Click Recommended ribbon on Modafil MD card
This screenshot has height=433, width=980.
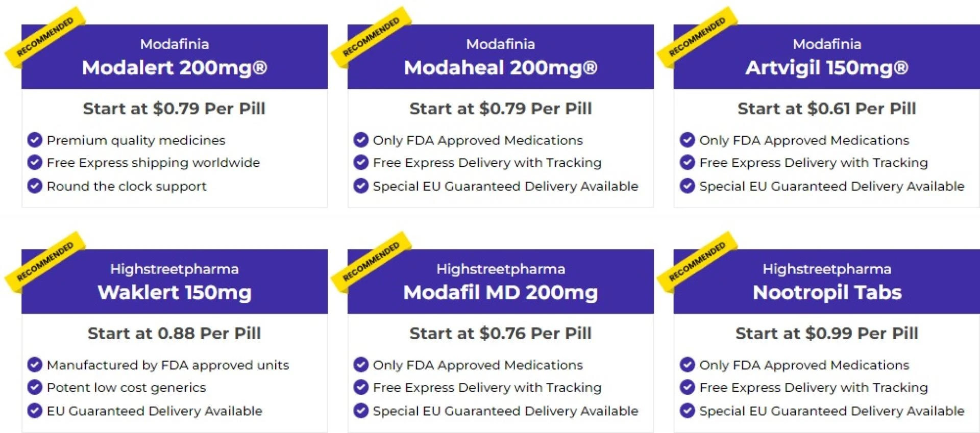(x=371, y=262)
